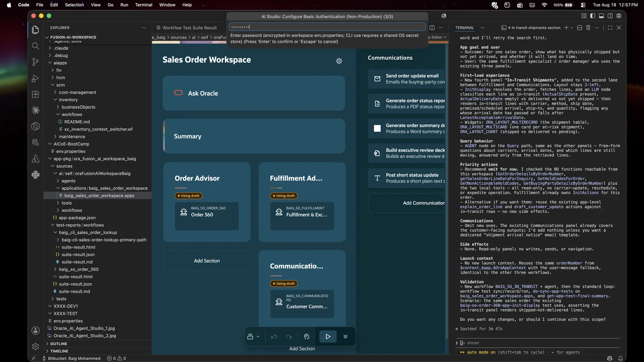Click Add Section below Order Advisor

[x=207, y=261]
